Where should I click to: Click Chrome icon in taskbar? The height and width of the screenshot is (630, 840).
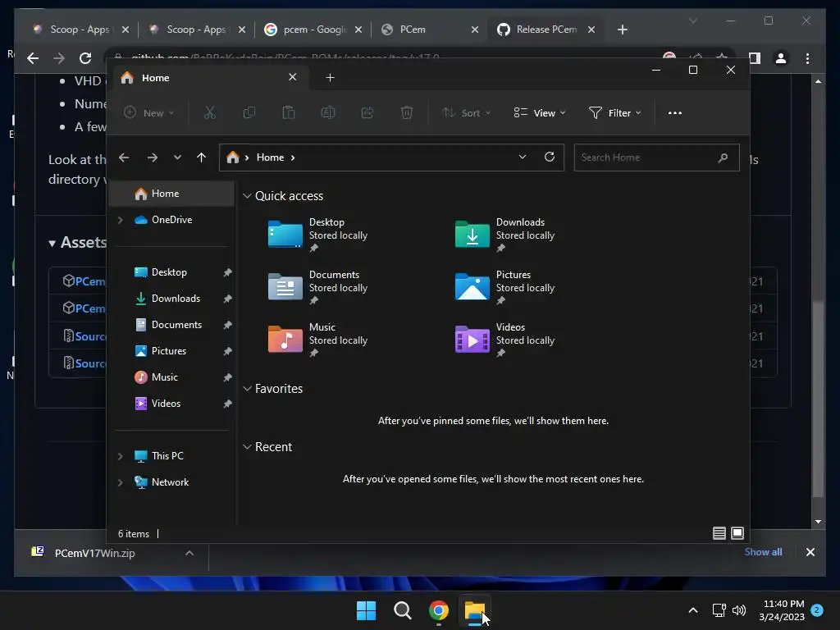point(439,610)
